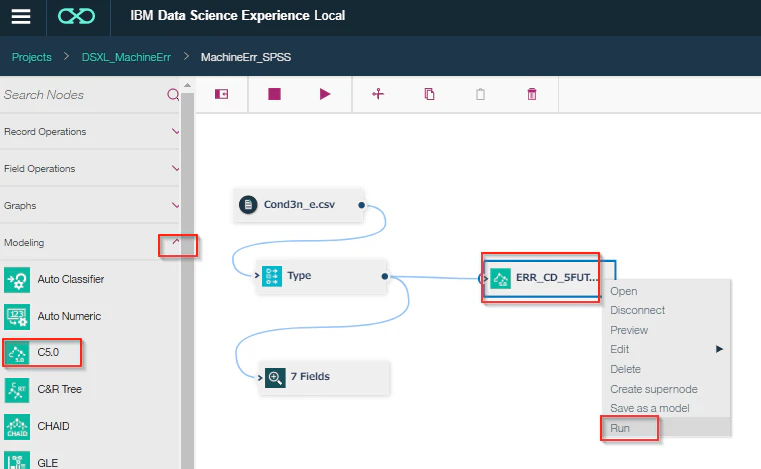761x469 pixels.
Task: Choose Preview from the context menu
Action: (629, 330)
